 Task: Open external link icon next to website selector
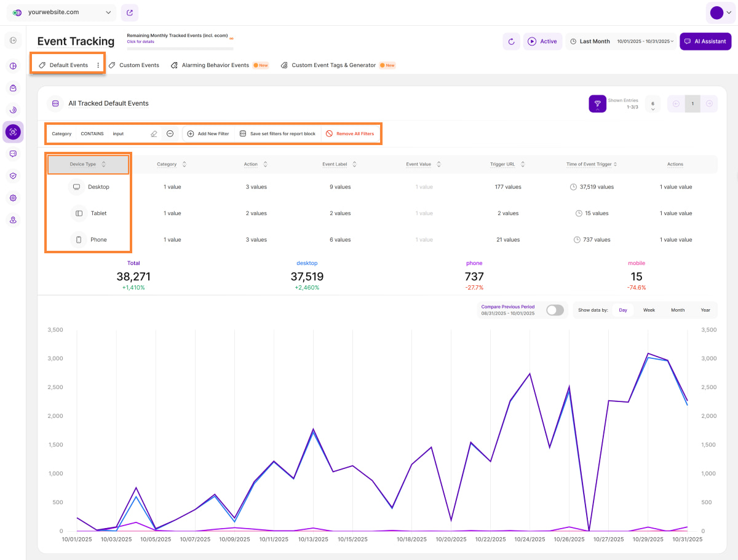coord(130,12)
